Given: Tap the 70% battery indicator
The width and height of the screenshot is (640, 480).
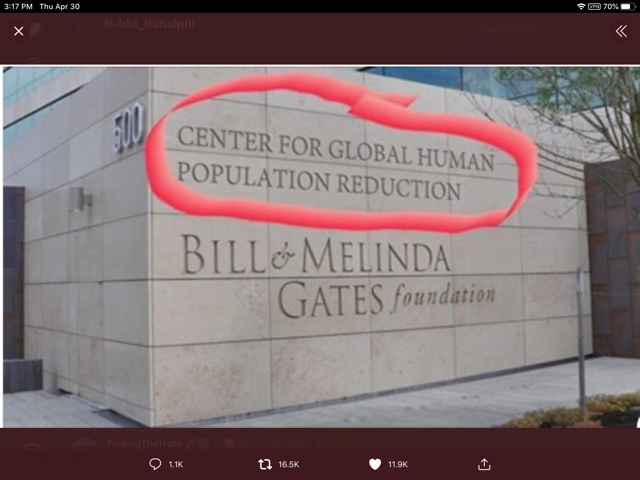Looking at the screenshot, I should pos(618,7).
